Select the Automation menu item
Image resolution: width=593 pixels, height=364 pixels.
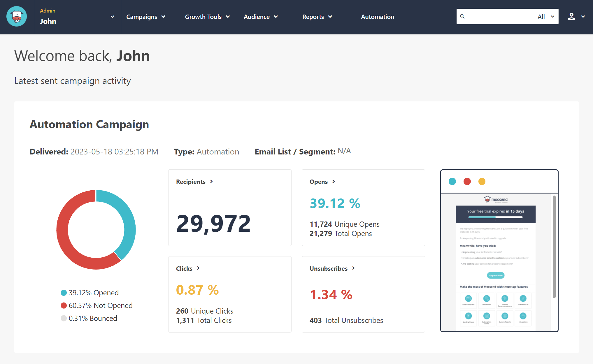pos(377,17)
